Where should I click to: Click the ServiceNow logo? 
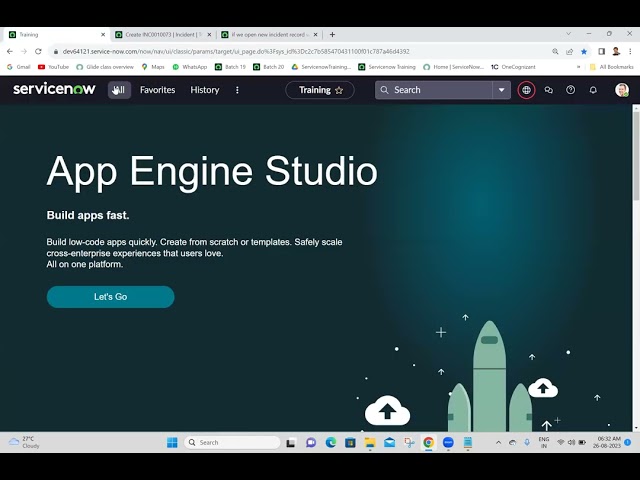[54, 89]
